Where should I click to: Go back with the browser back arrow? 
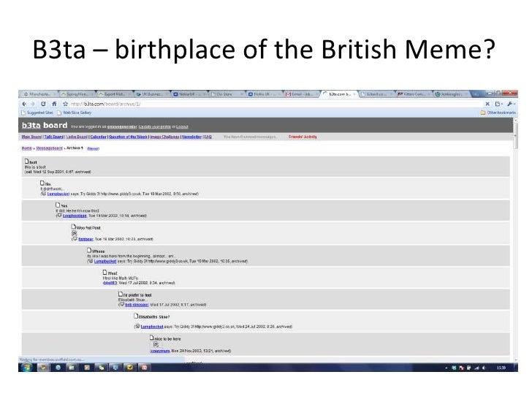[x=24, y=104]
